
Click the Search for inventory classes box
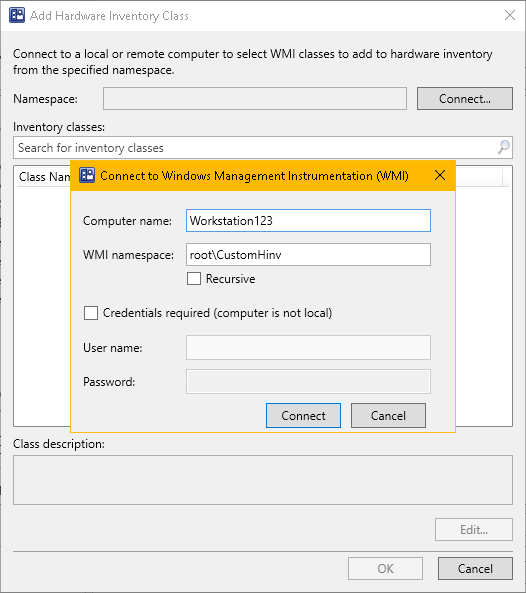[263, 147]
